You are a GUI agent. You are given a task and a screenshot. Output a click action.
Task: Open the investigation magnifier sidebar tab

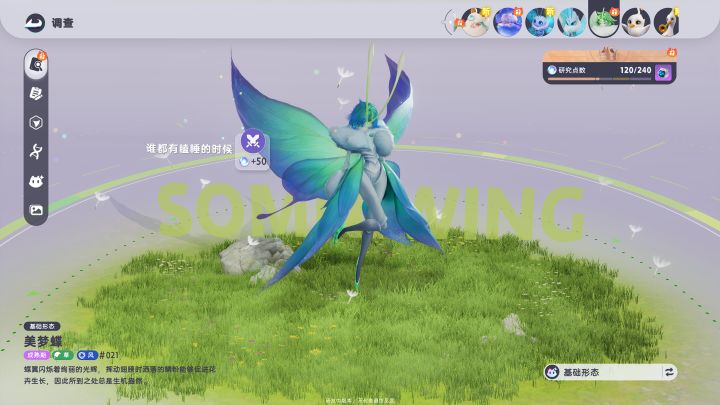coord(36,64)
